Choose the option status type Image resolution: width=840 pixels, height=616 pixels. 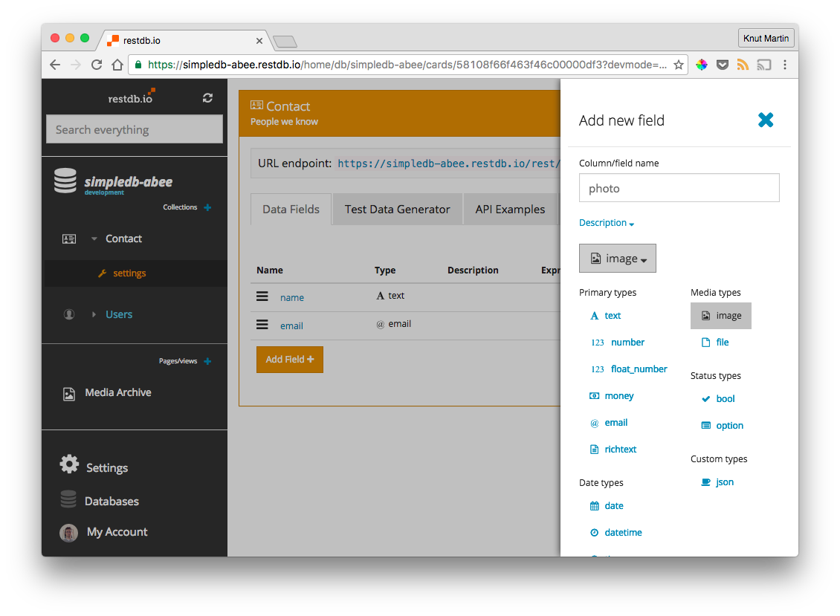click(722, 425)
